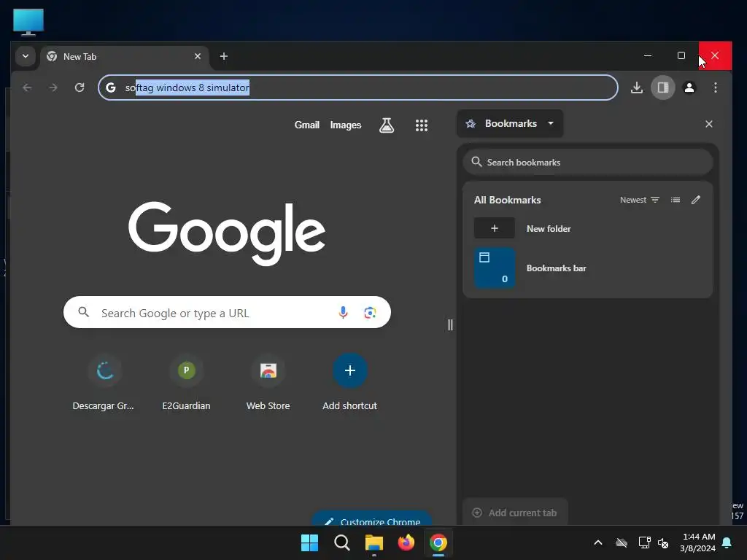The width and height of the screenshot is (747, 560).
Task: Open File Explorer from taskbar
Action: [374, 542]
